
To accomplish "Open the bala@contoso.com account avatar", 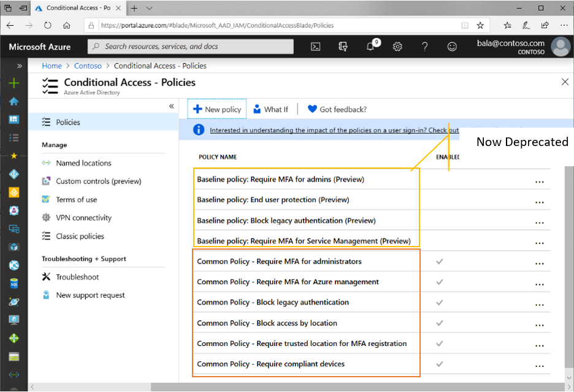I will click(561, 47).
